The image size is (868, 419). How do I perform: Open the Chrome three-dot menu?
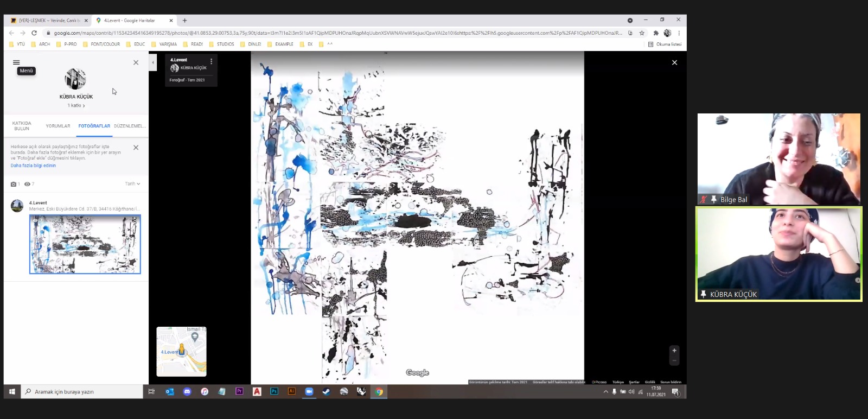click(x=679, y=33)
